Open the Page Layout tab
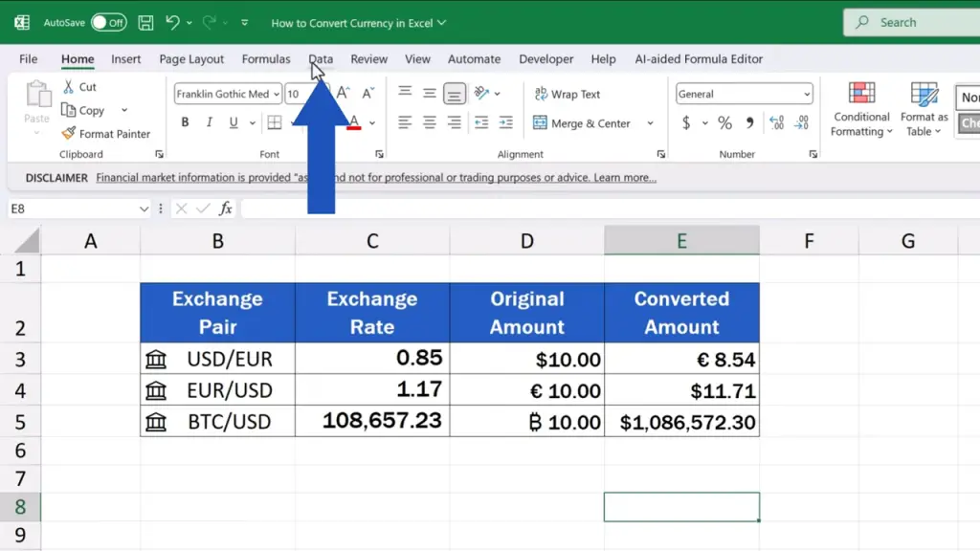 point(191,59)
